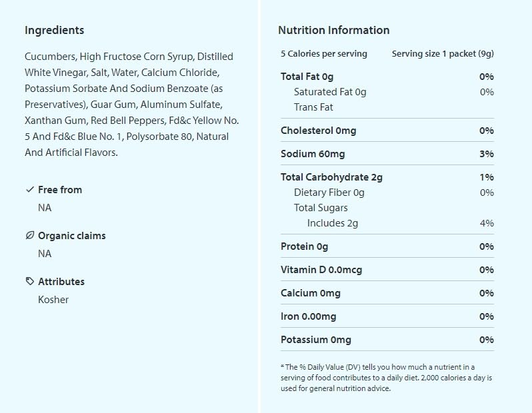Screen dimensions: 532x413
Task: Click the checkmark icon beside Free from
Action: pos(29,190)
